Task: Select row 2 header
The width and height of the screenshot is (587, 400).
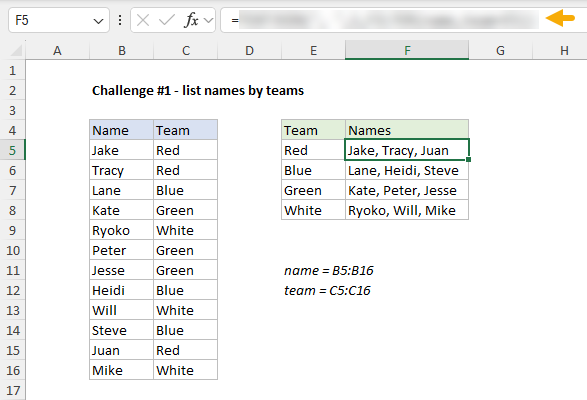Action: 12,90
